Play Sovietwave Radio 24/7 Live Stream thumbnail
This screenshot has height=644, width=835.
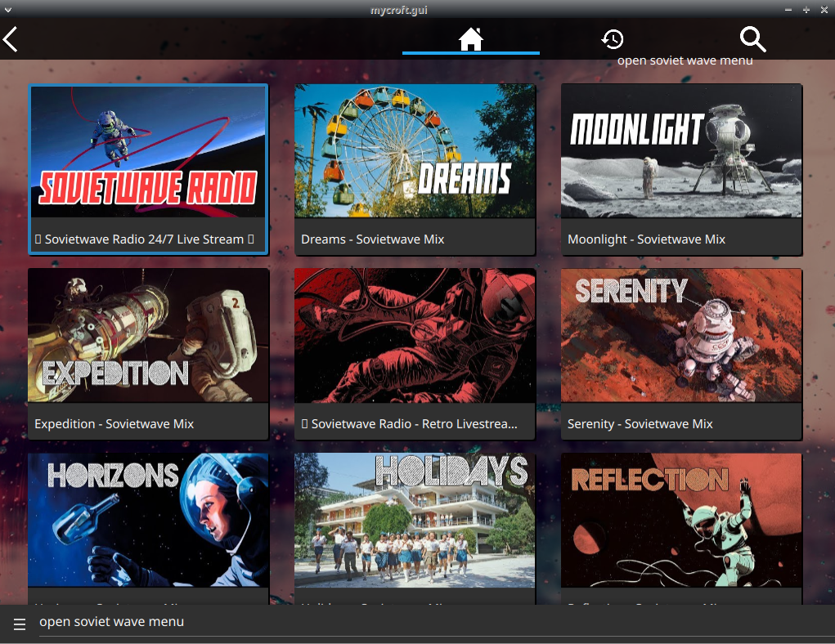(148, 152)
